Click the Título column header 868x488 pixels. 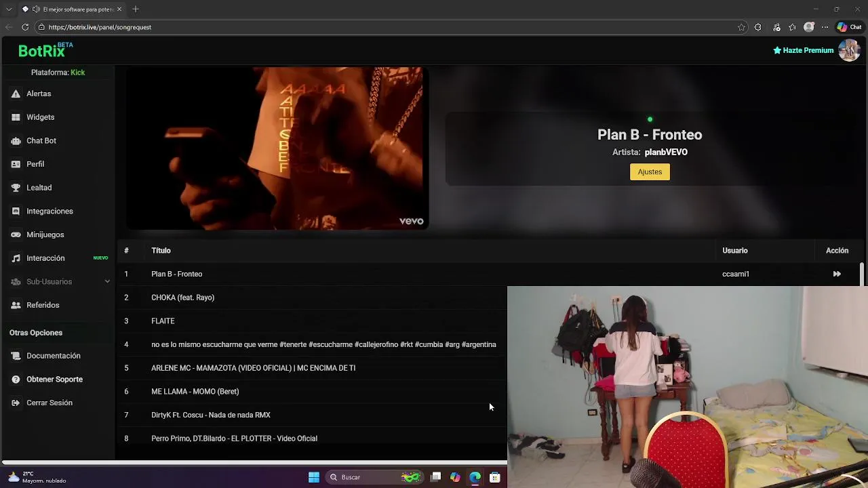point(161,251)
